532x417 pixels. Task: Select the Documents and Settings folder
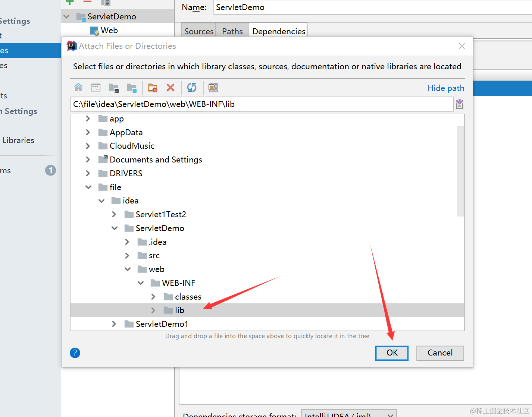(156, 159)
